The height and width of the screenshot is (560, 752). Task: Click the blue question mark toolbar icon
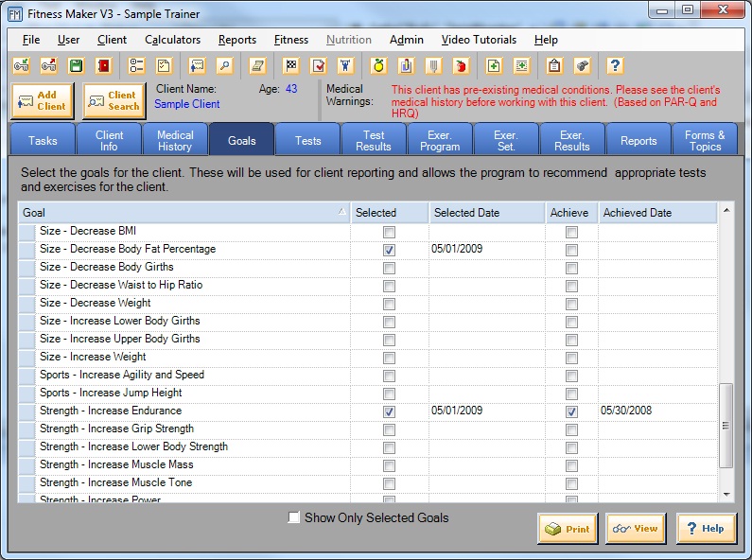[x=615, y=65]
